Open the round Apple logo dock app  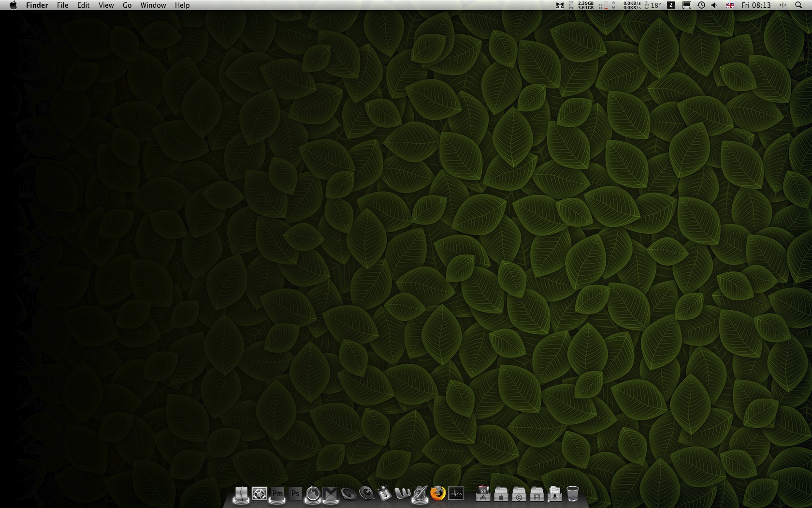(313, 494)
